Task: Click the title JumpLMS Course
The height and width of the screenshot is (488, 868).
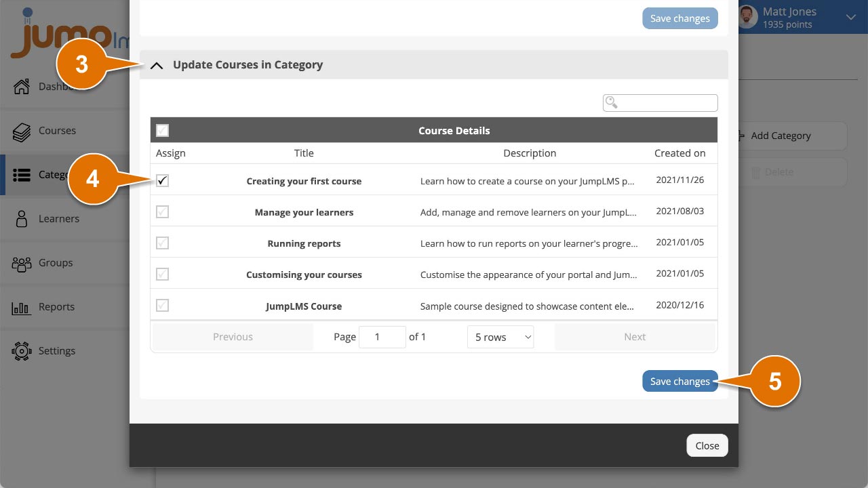Action: tap(304, 306)
